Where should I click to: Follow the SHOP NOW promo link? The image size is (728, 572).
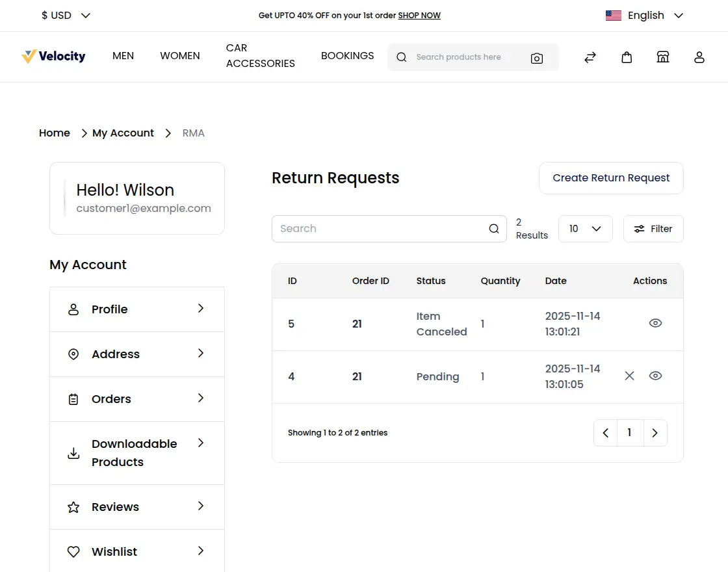[x=419, y=16]
